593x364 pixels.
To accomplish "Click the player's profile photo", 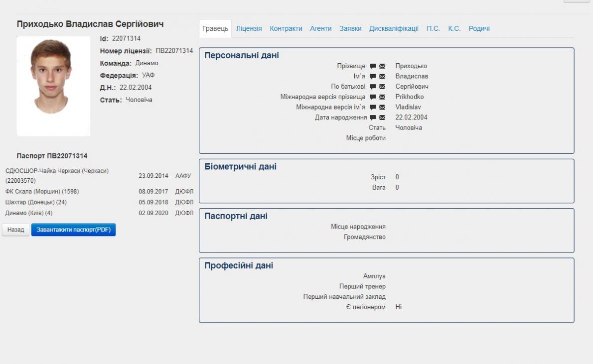I will pos(53,86).
